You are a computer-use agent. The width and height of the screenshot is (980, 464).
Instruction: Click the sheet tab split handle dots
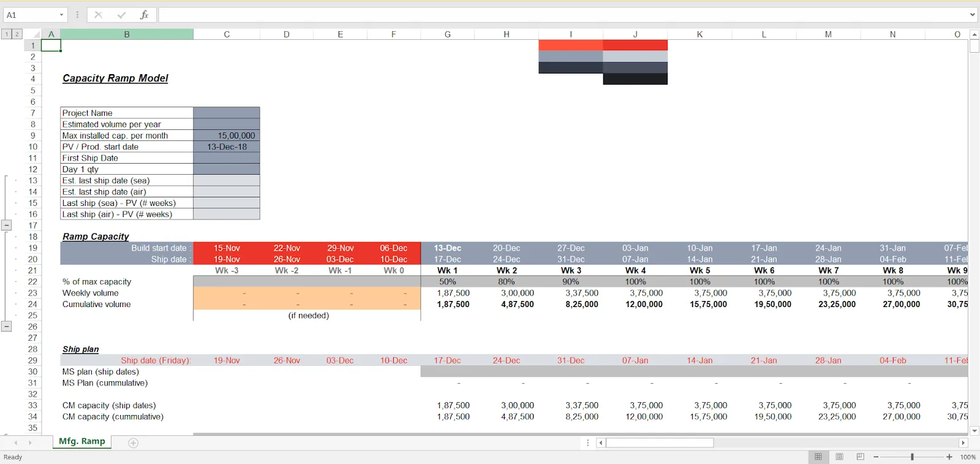(588, 443)
